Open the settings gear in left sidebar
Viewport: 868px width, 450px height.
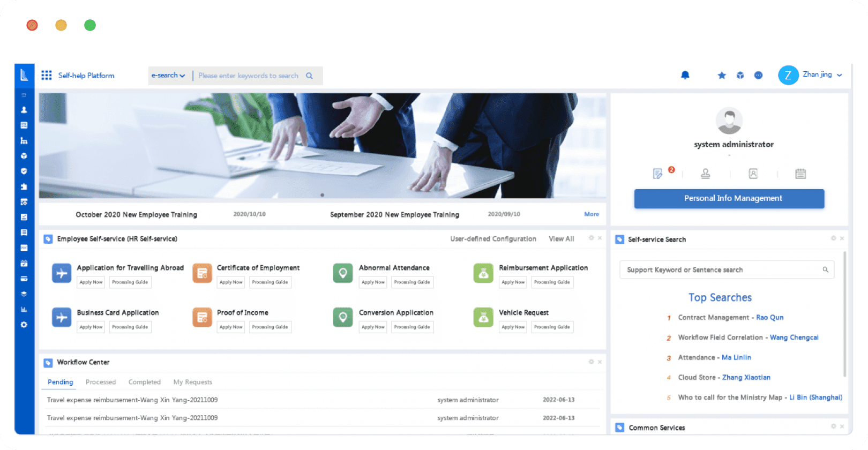tap(24, 325)
